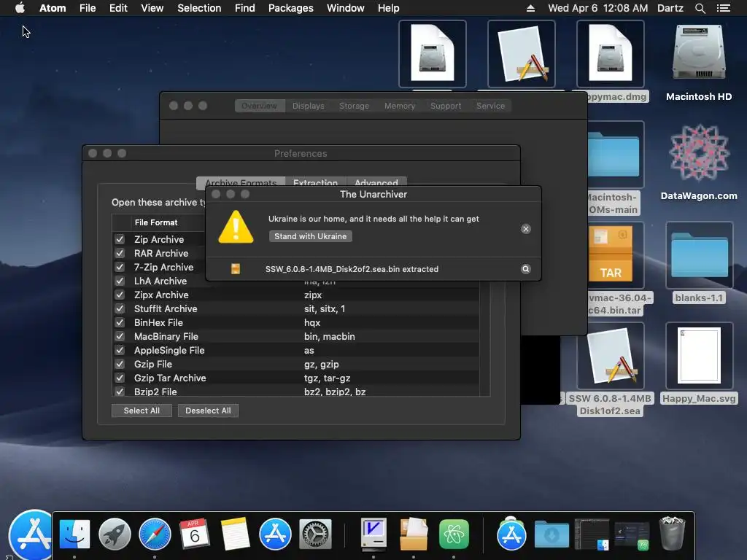Viewport: 747px width, 560px height.
Task: Toggle MacBinary File checkbox
Action: pyautogui.click(x=120, y=336)
